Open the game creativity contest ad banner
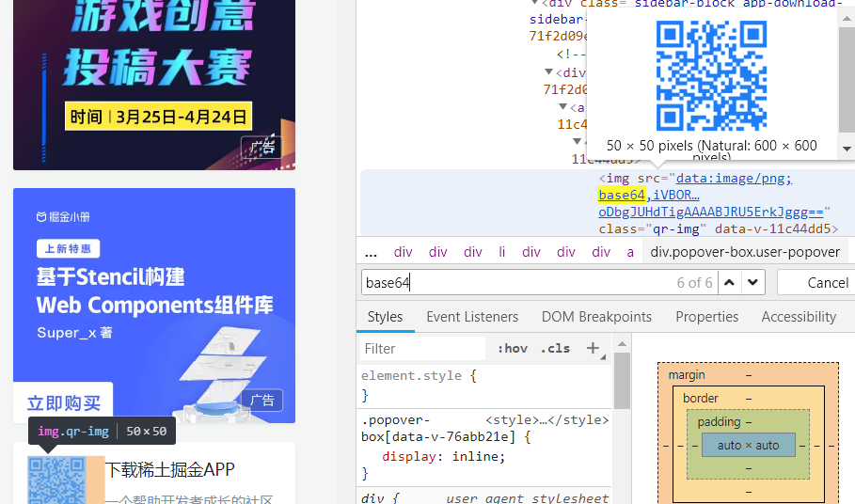The height and width of the screenshot is (504, 855). click(154, 85)
